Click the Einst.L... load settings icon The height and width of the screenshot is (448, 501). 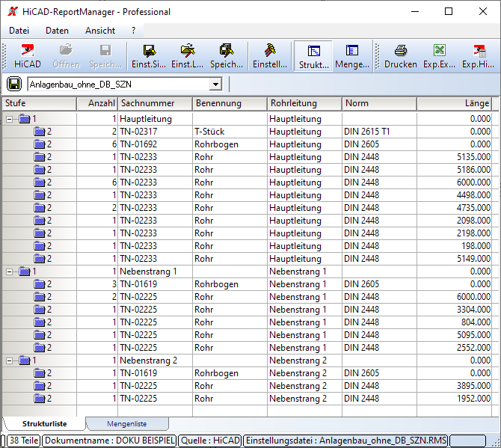coord(187,56)
